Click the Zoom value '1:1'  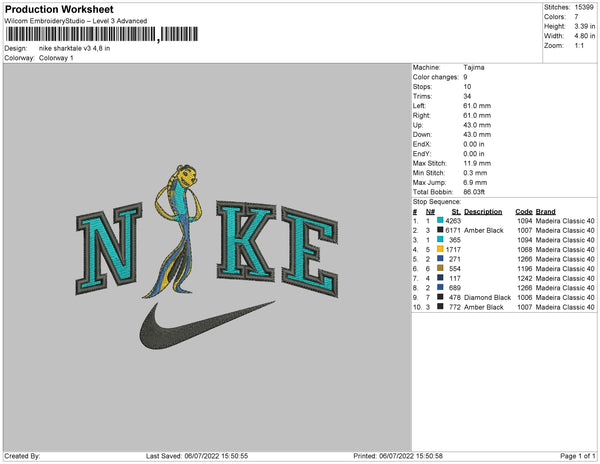579,46
